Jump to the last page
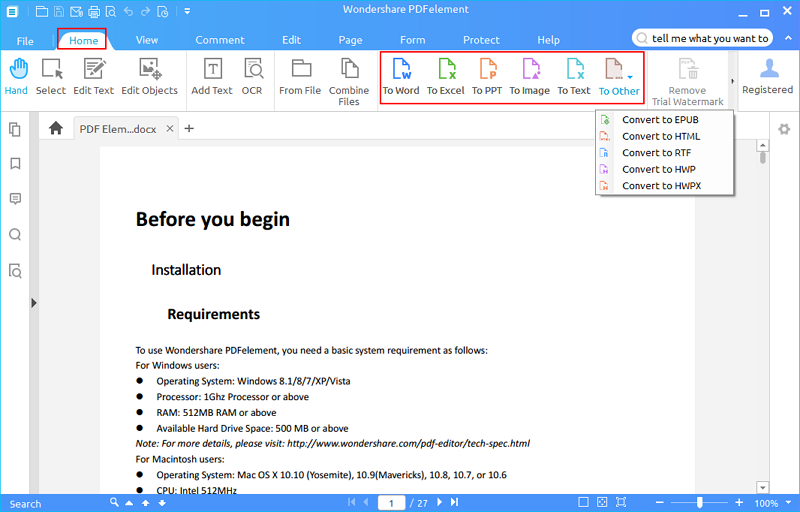Screen dimensions: 800x512 tap(455, 502)
